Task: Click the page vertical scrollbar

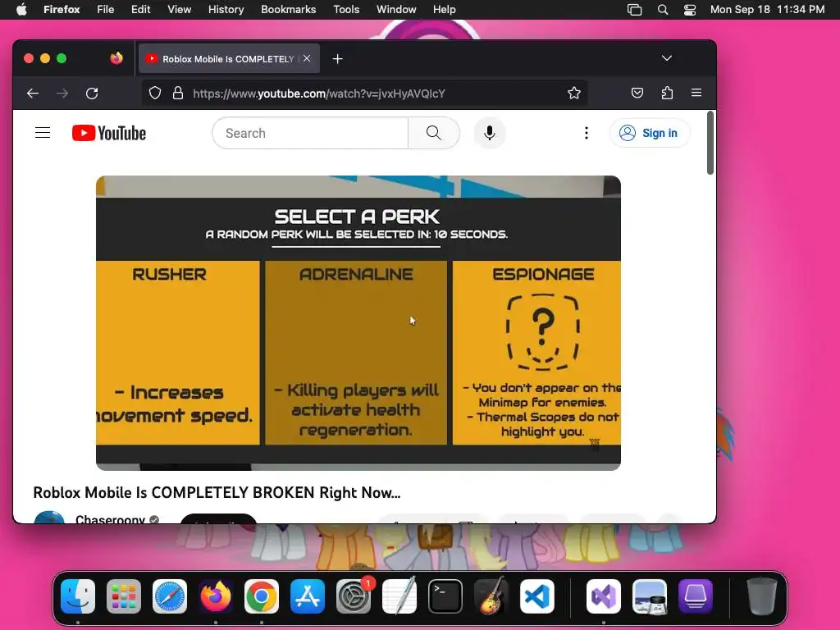Action: click(x=710, y=143)
